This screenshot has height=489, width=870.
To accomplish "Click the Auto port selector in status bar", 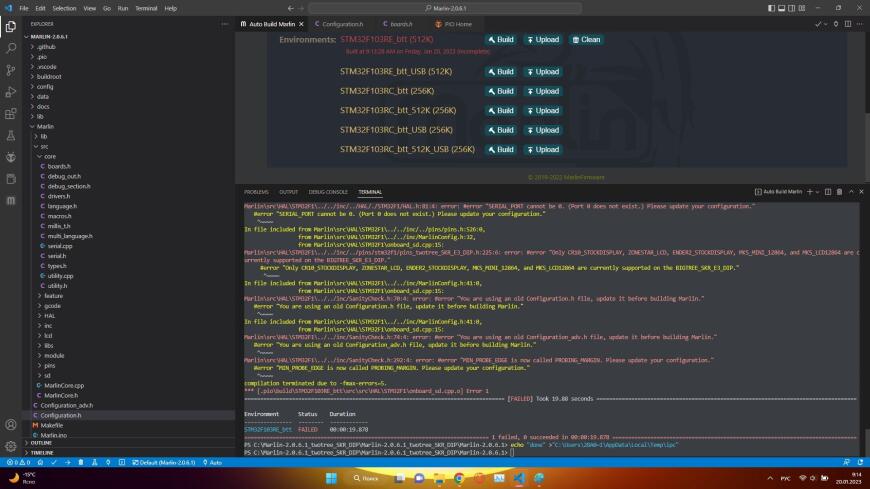I will tap(212, 462).
